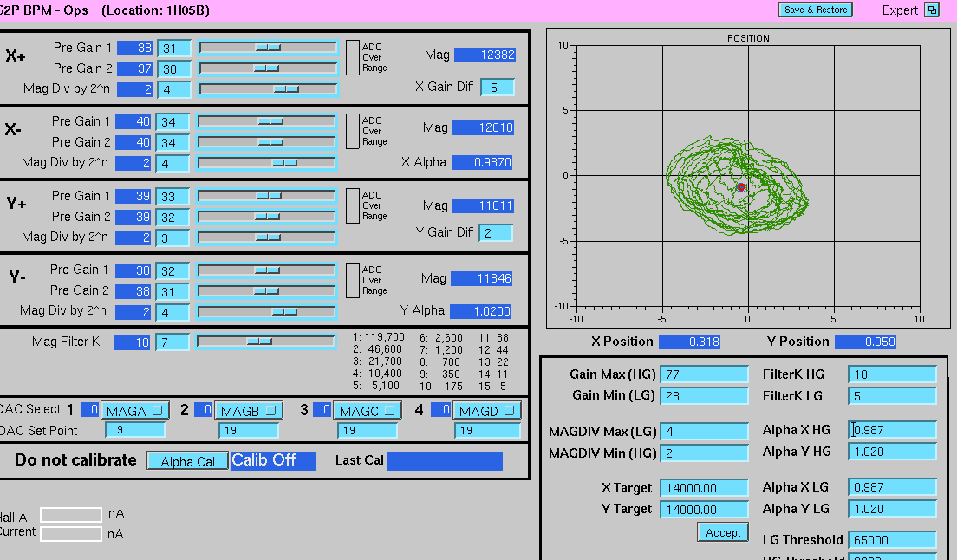Adjust the X- Pre Gain 1 slider
The image size is (957, 560).
point(266,121)
